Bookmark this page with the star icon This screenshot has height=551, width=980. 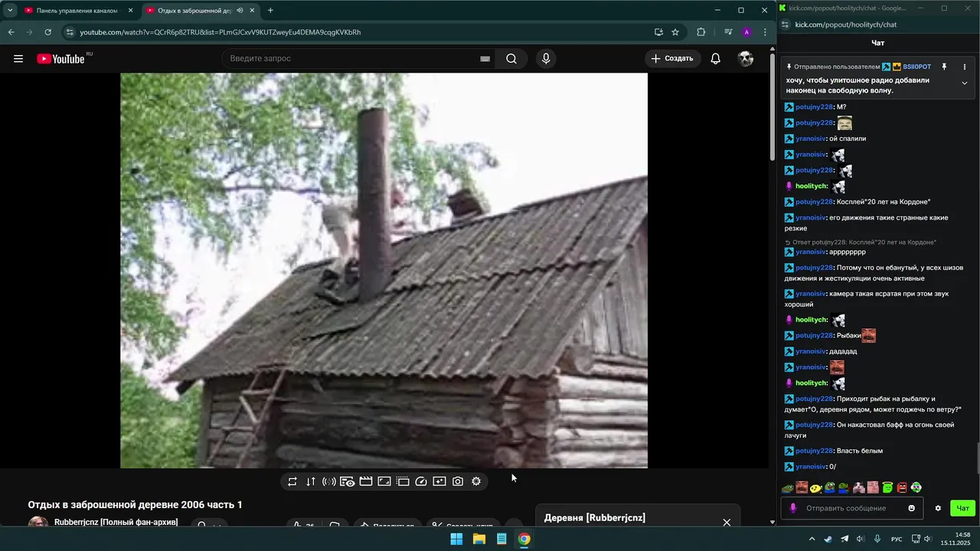click(675, 32)
